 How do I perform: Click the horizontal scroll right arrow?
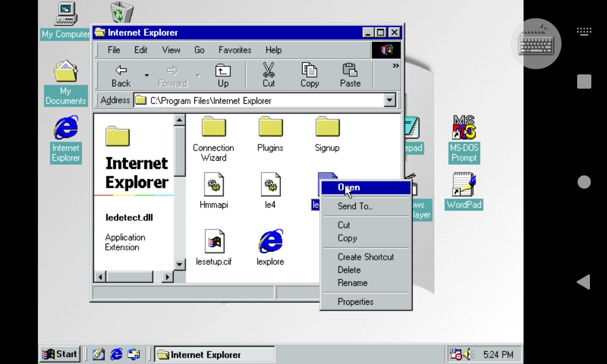[167, 276]
